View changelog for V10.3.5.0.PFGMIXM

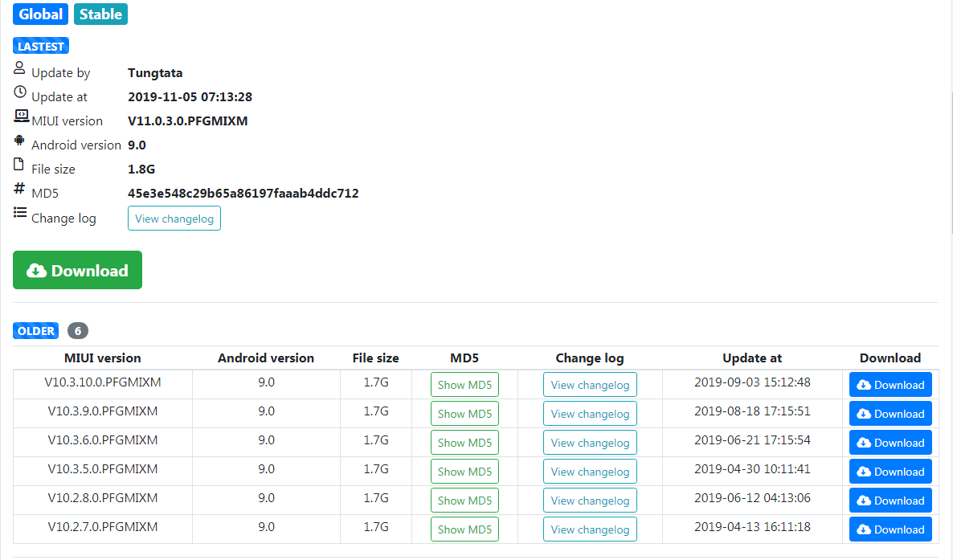click(x=590, y=472)
